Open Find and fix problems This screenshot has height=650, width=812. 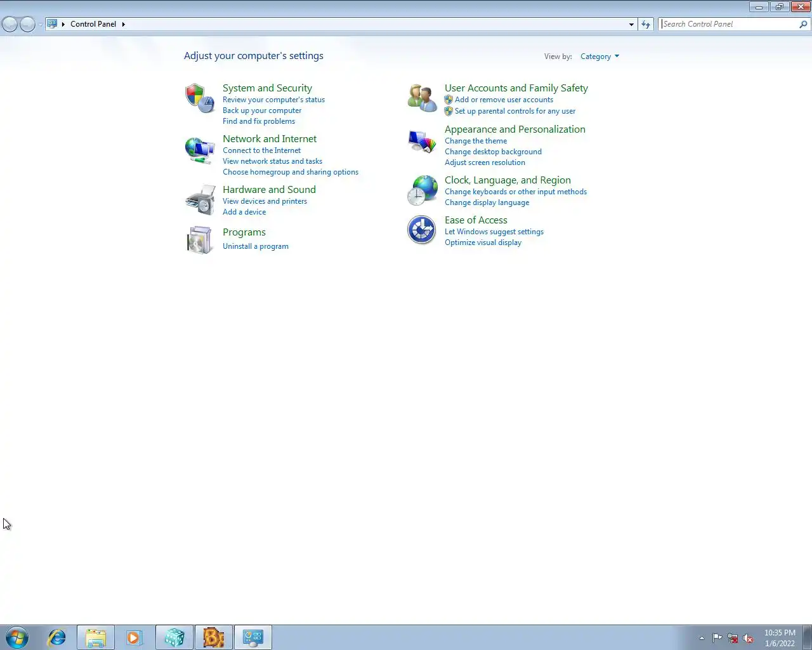point(259,121)
